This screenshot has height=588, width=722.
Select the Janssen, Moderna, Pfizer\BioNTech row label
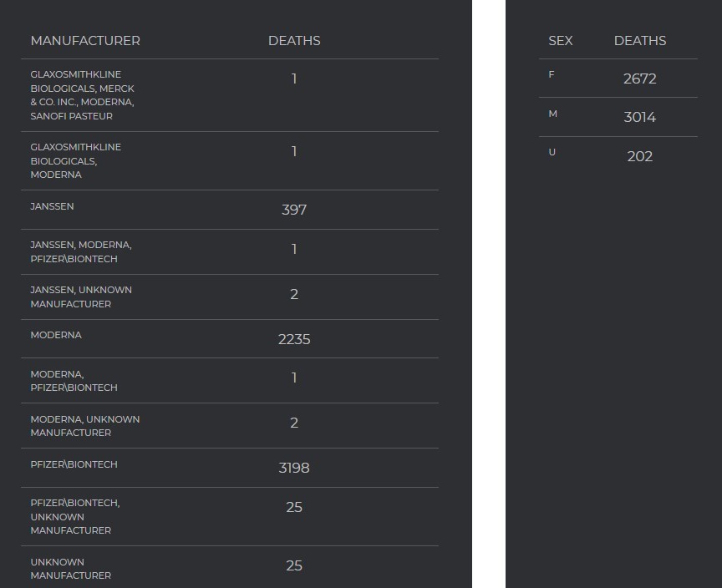point(81,252)
